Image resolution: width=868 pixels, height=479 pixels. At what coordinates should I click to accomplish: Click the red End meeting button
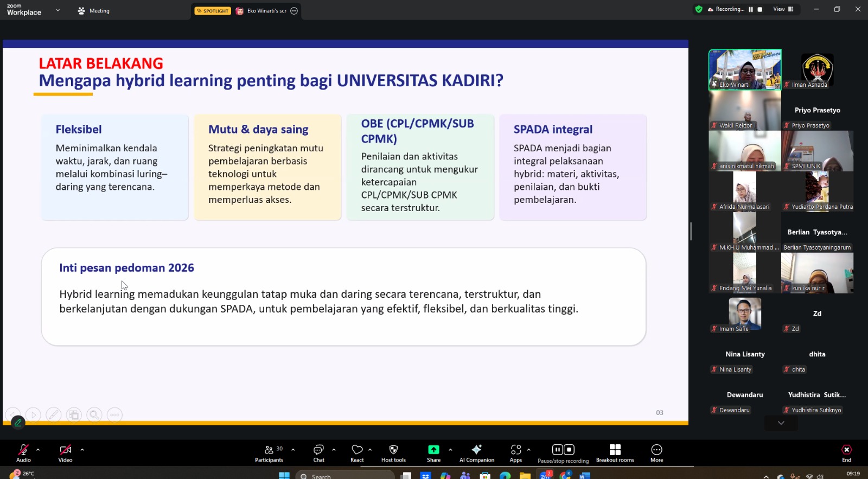pyautogui.click(x=846, y=453)
